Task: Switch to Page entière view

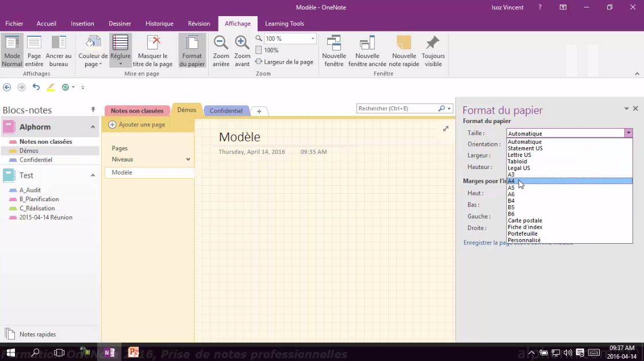Action: [34, 51]
